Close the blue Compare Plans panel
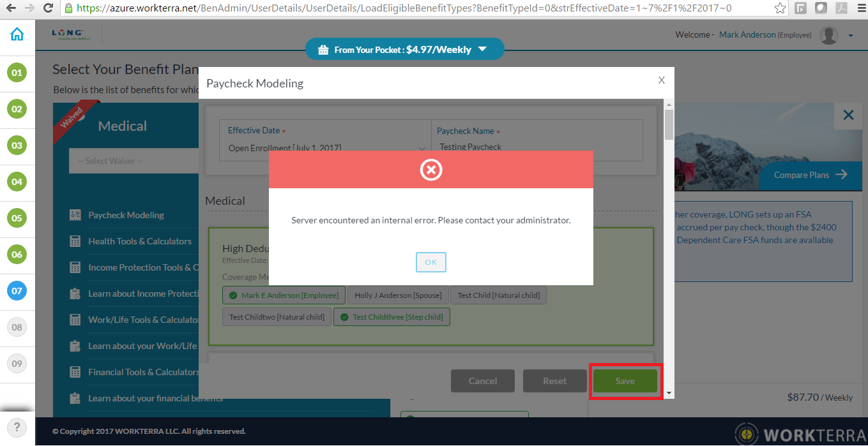This screenshot has width=868, height=446. pyautogui.click(x=848, y=115)
